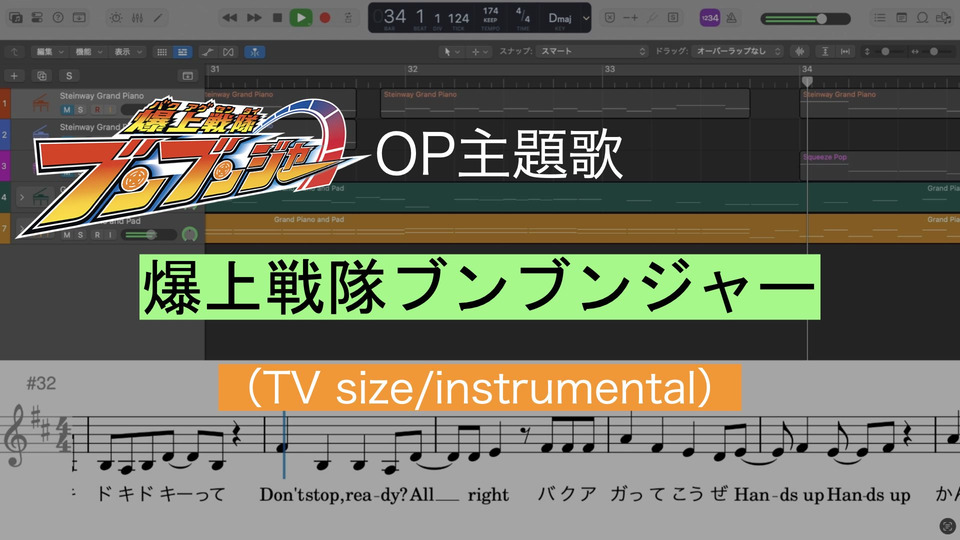Open the スナップ スマート snap dropdown
This screenshot has width=960, height=540.
592,51
